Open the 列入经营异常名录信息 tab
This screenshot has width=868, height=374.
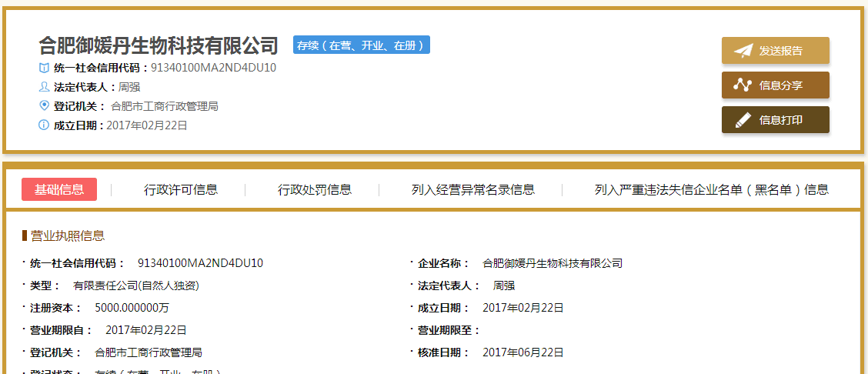click(473, 189)
